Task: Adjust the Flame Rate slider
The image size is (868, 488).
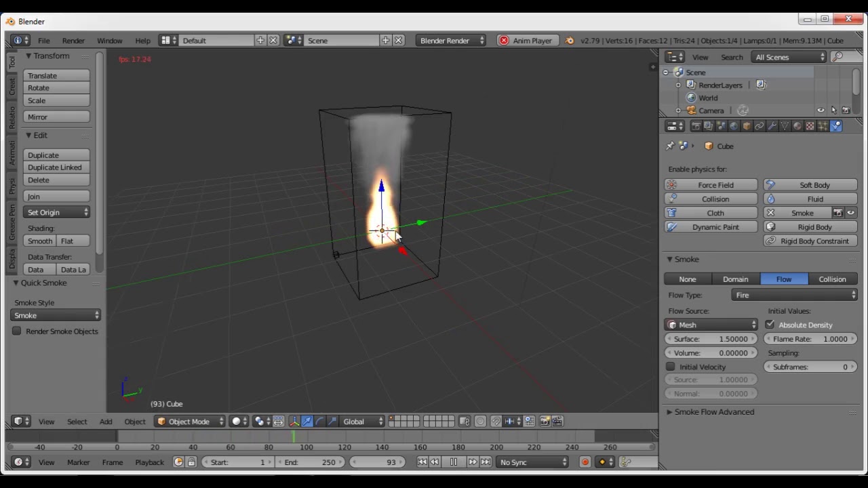Action: point(810,339)
